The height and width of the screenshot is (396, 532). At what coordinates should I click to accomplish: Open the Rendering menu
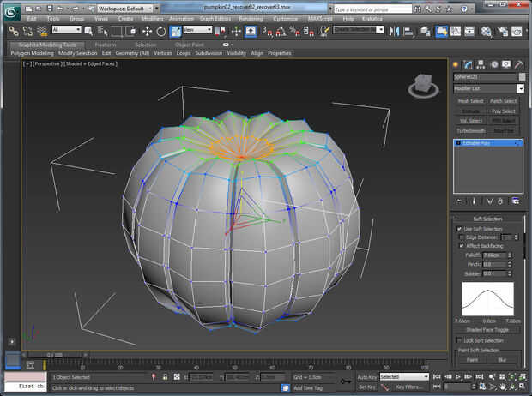251,18
